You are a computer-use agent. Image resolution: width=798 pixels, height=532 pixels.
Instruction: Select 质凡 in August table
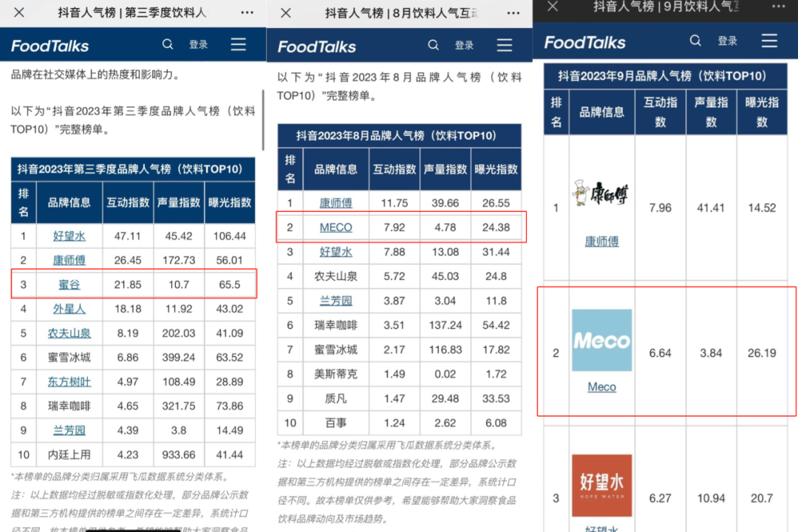pos(336,398)
